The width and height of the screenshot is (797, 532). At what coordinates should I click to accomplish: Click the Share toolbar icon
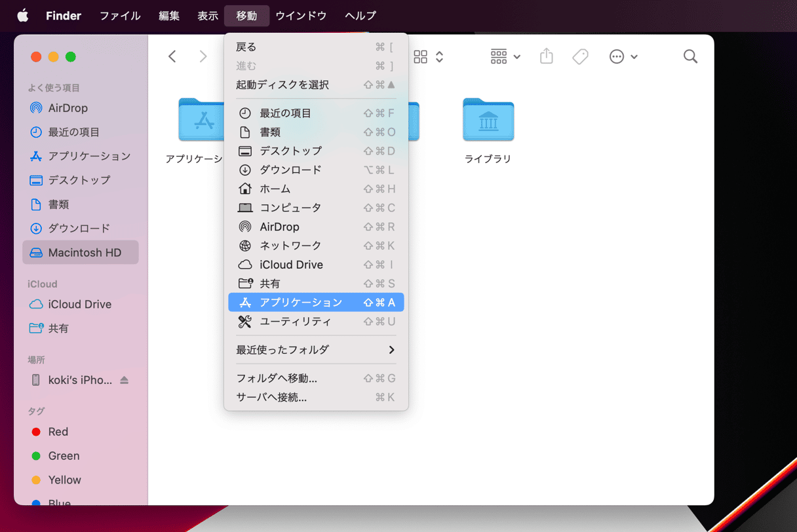coord(547,56)
